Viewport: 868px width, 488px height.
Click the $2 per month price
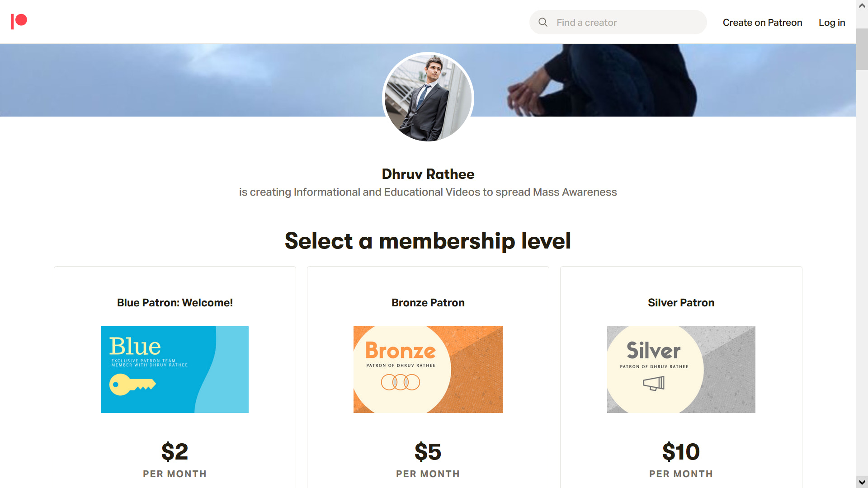click(175, 452)
